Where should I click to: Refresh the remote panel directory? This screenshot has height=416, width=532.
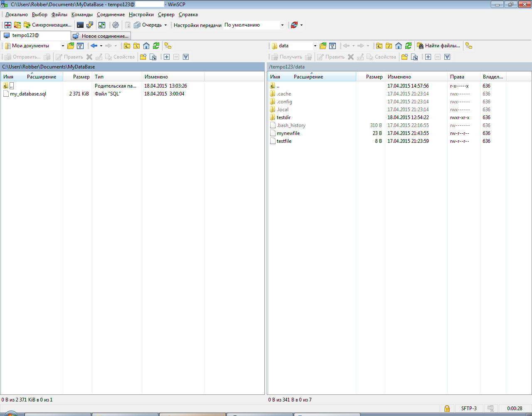pos(408,46)
